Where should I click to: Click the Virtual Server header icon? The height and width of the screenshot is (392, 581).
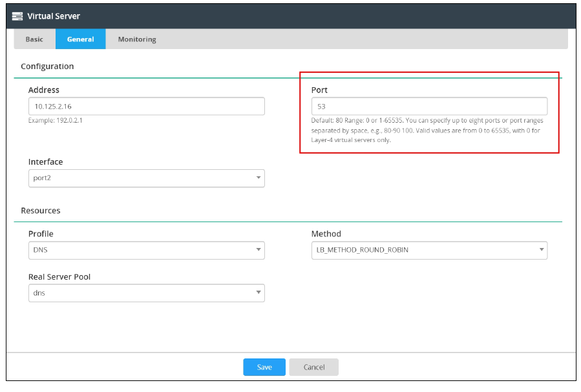[17, 15]
